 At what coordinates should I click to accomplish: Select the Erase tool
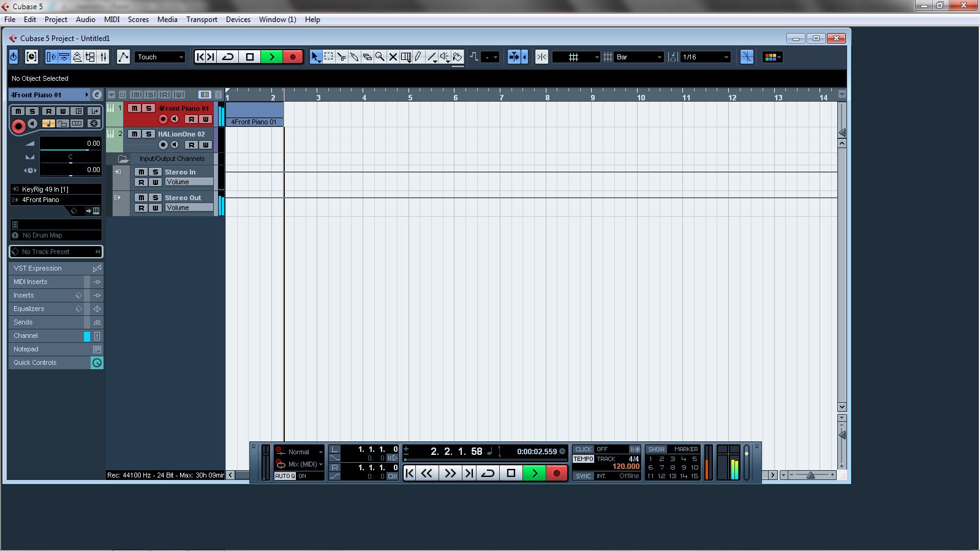pyautogui.click(x=367, y=57)
